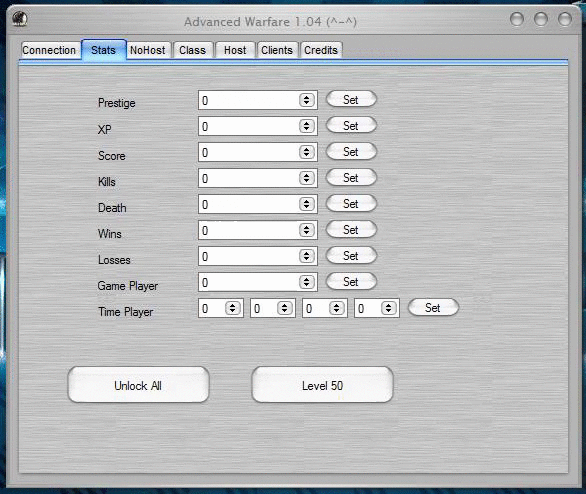
Task: Set the Prestige value
Action: pyautogui.click(x=351, y=99)
